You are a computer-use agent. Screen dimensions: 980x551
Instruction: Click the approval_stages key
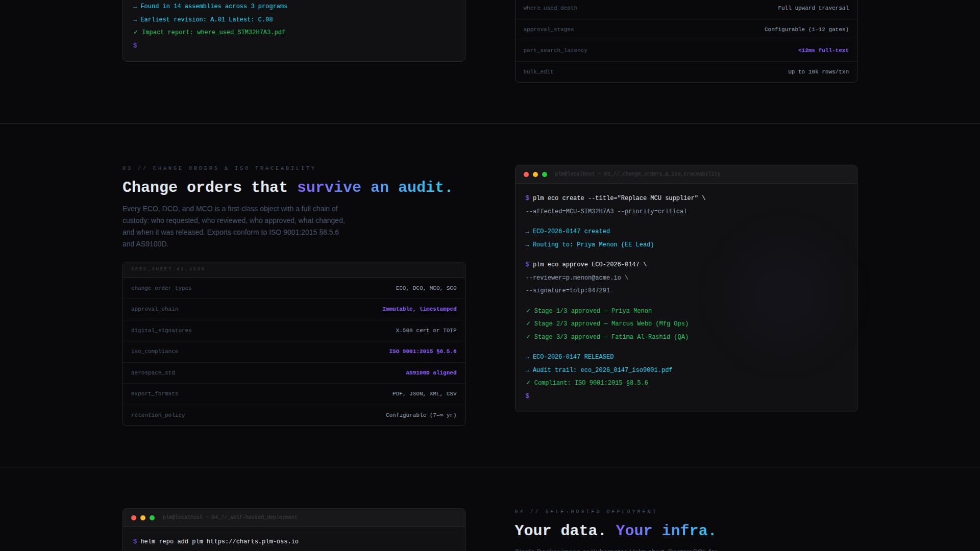pyautogui.click(x=548, y=30)
